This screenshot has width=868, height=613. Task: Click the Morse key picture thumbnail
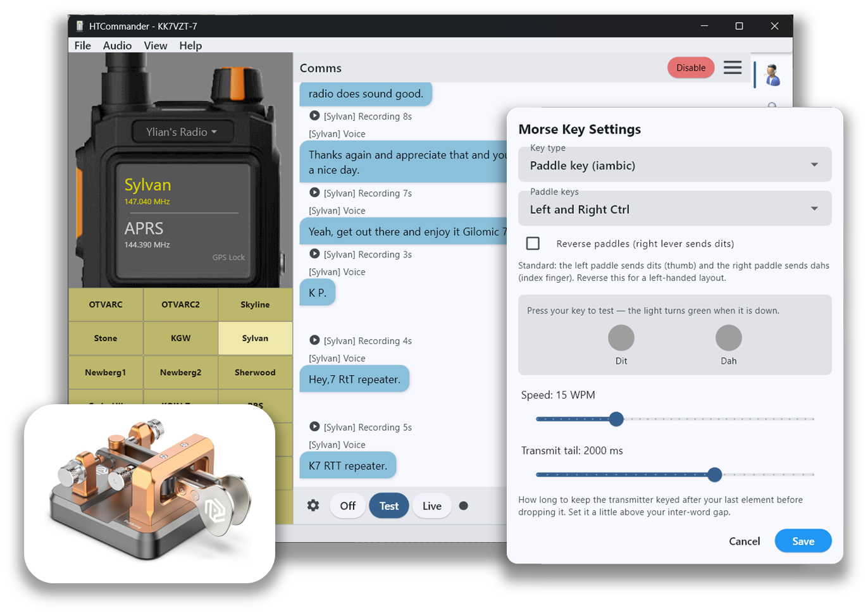tap(150, 493)
